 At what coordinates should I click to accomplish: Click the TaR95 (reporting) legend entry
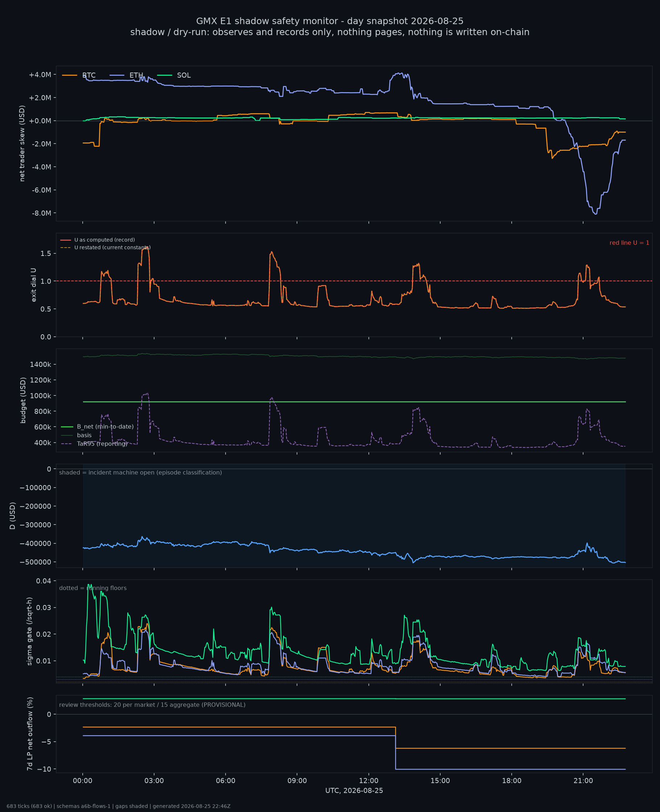pyautogui.click(x=94, y=443)
